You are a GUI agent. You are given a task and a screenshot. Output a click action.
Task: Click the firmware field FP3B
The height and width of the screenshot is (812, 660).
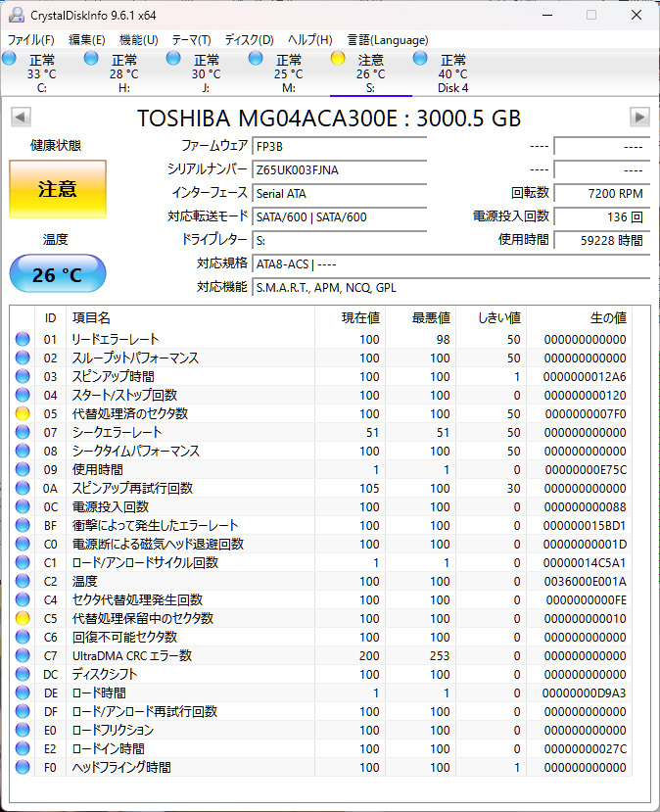coord(339,147)
